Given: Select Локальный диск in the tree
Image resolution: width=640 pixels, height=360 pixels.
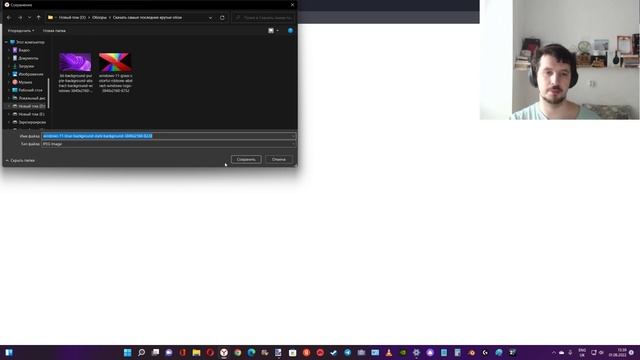Looking at the screenshot, I should click(32, 98).
